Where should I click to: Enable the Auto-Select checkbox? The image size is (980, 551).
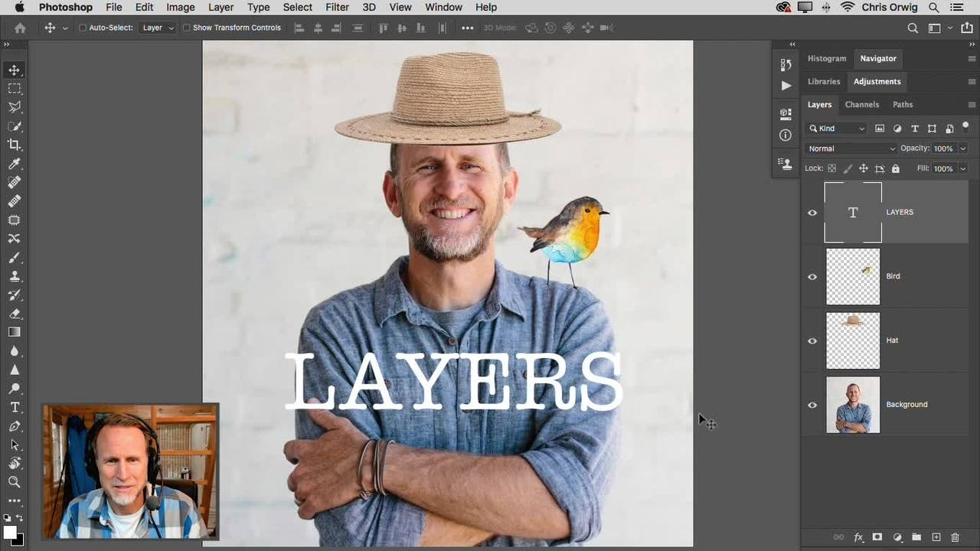83,28
